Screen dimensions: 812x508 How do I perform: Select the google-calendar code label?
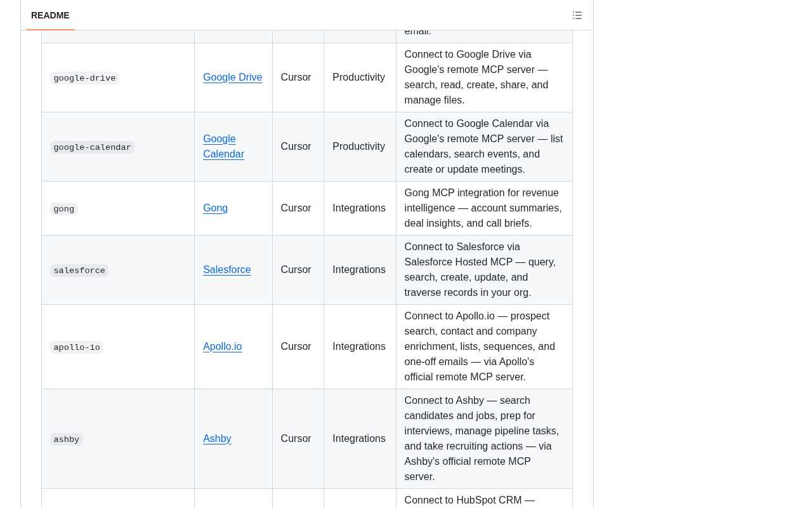click(x=92, y=147)
